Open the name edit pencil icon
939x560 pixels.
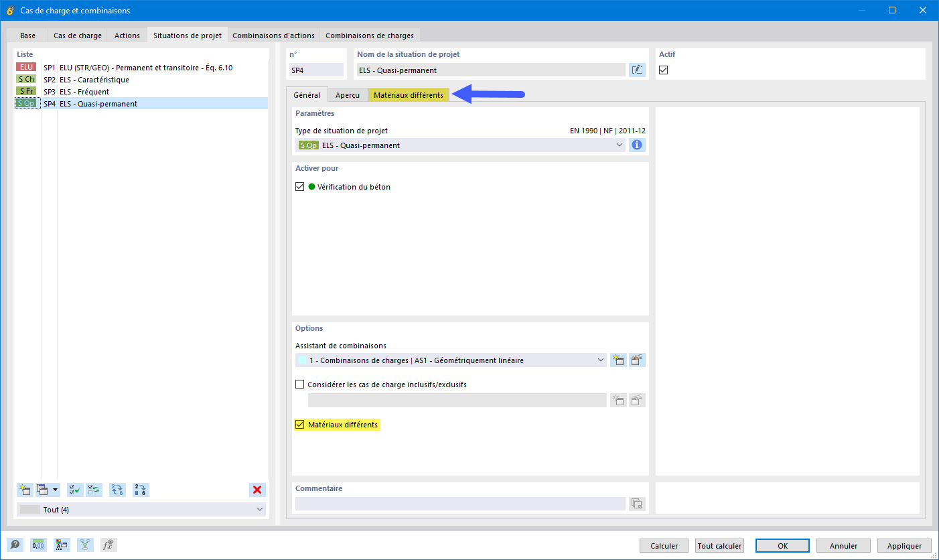(637, 69)
